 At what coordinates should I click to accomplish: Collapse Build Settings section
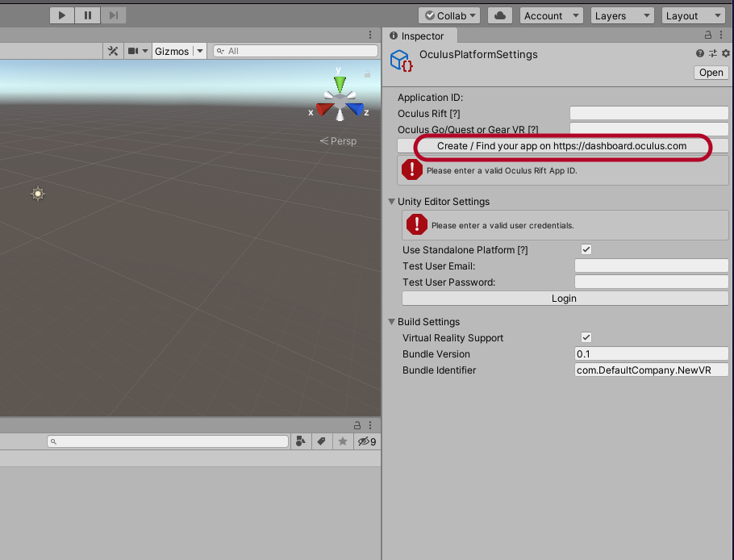(x=391, y=322)
